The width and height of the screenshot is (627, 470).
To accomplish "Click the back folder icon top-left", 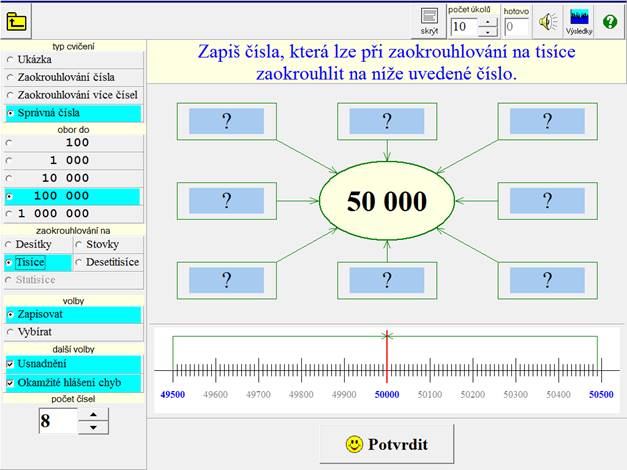I will (17, 21).
